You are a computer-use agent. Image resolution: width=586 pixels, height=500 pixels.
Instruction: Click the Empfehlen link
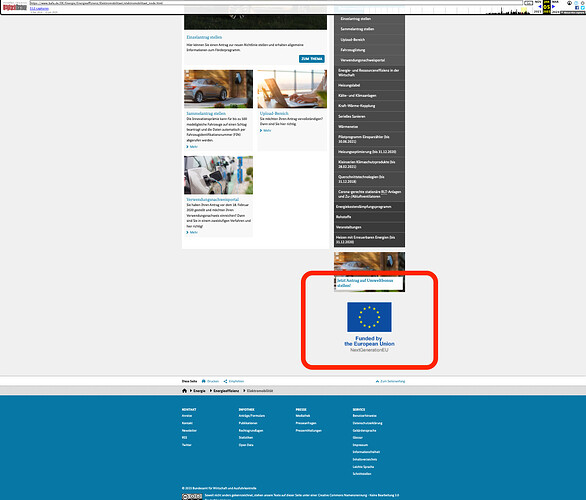point(236,381)
